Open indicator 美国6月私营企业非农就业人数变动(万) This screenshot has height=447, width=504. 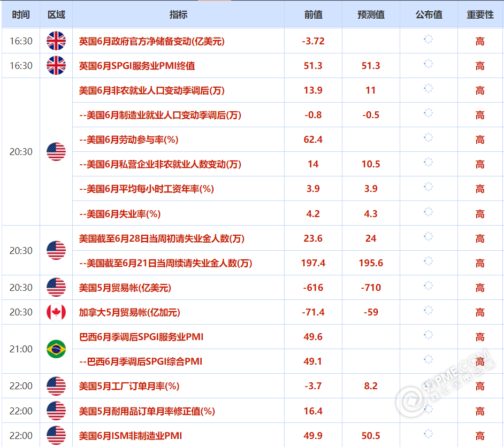coord(160,164)
